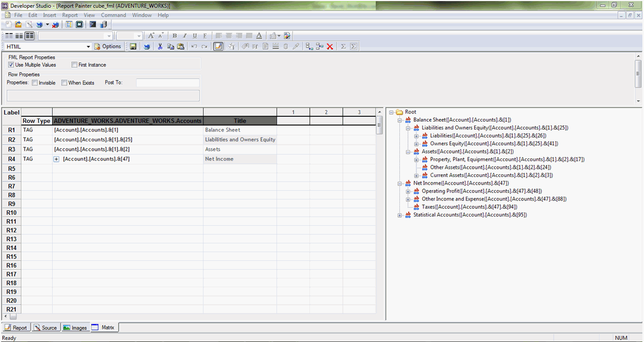Collapse the Balance Sheet tree node

pyautogui.click(x=400, y=120)
